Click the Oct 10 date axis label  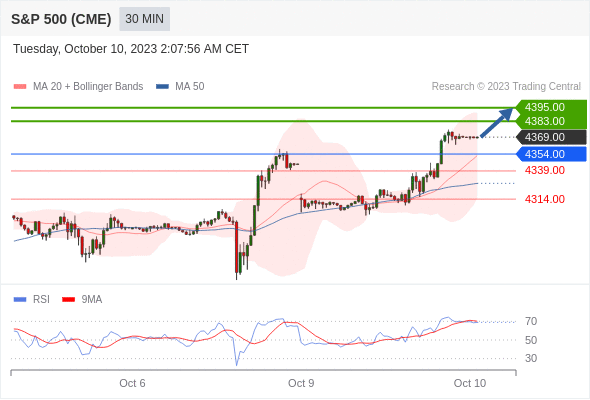[470, 383]
